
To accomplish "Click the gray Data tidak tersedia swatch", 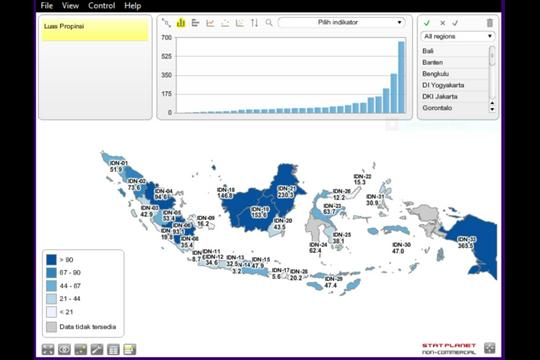I will pos(51,327).
